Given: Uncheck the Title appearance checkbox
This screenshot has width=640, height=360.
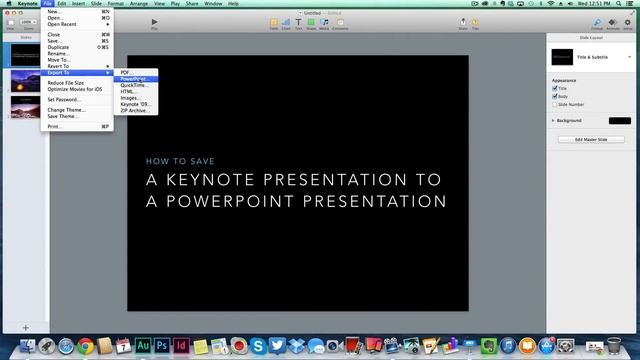Looking at the screenshot, I should point(555,88).
